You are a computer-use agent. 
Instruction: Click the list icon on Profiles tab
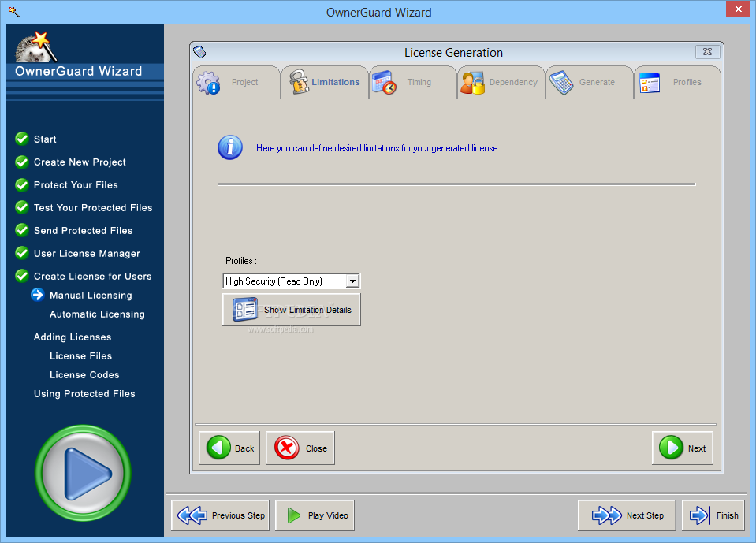tap(650, 83)
